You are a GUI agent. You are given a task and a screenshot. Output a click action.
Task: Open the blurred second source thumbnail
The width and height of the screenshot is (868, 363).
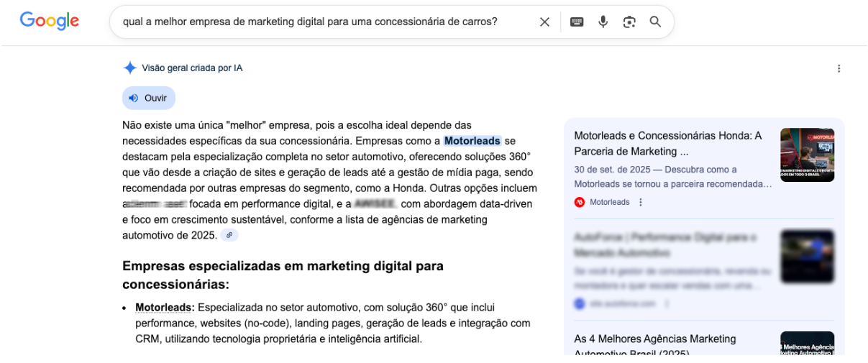tap(807, 257)
